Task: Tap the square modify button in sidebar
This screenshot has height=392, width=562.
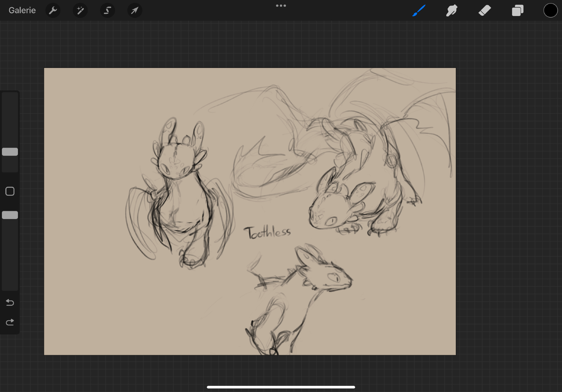Action: click(10, 191)
